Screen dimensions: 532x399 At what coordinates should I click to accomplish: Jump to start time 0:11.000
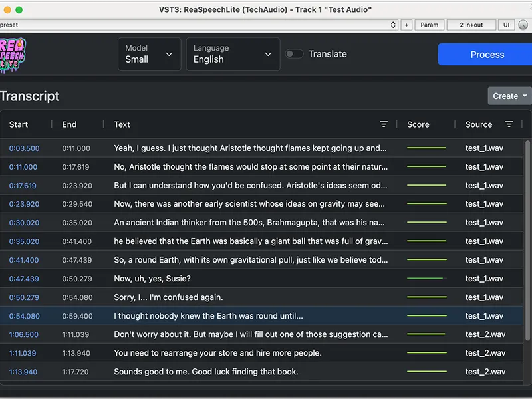pyautogui.click(x=23, y=167)
